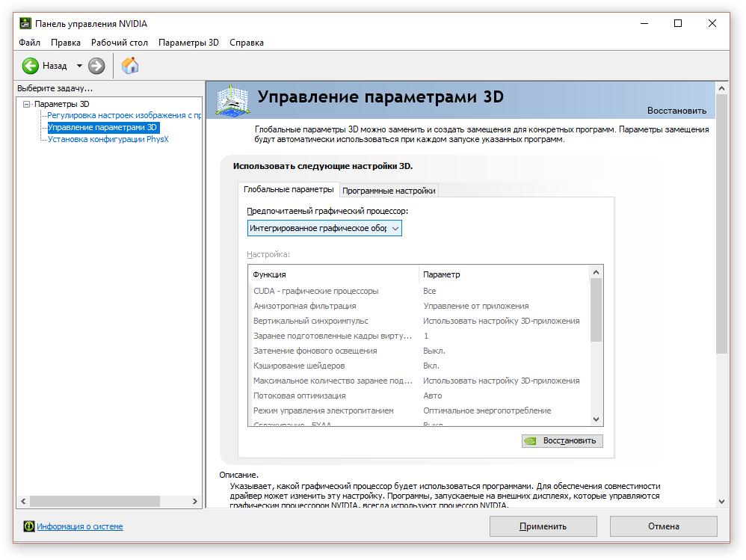The image size is (746, 560).
Task: Click the Отмена button
Action: click(x=663, y=526)
